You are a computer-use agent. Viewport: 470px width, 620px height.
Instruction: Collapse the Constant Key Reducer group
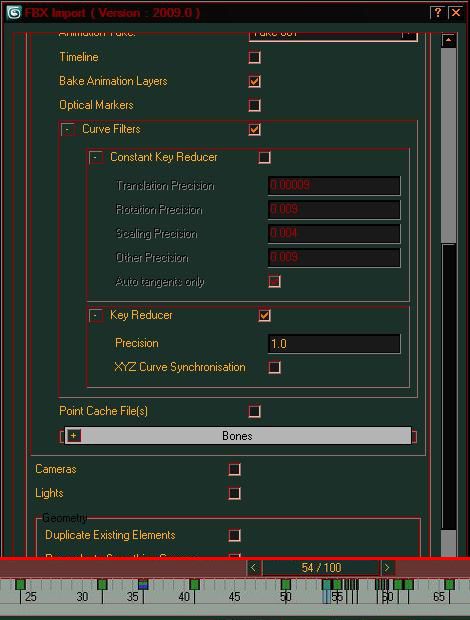(x=95, y=157)
